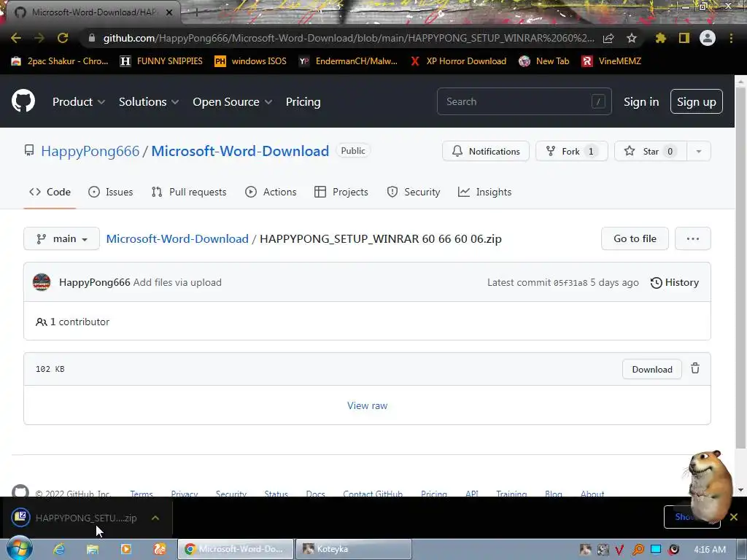Fork the repository
Screen dimensions: 747x560
(572, 152)
